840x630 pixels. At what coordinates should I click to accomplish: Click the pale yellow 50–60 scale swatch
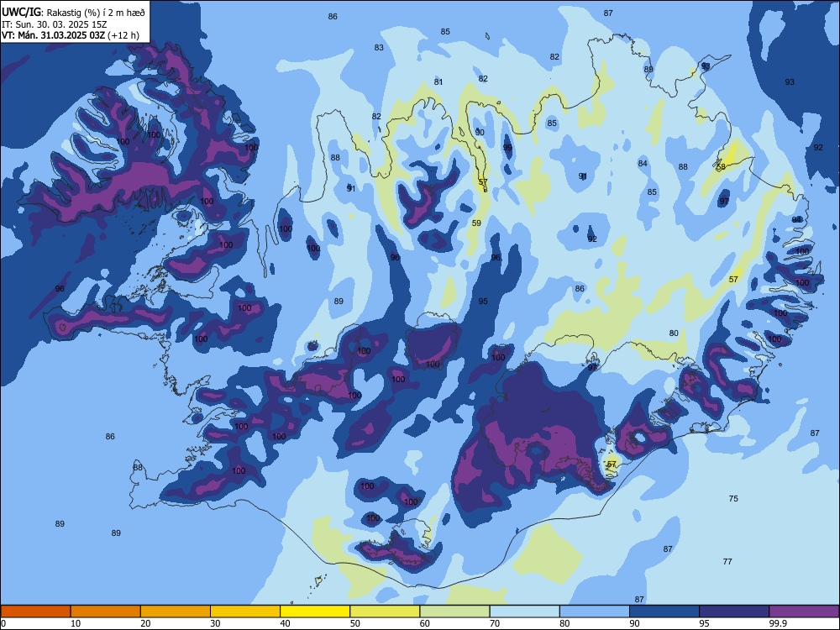point(386,612)
